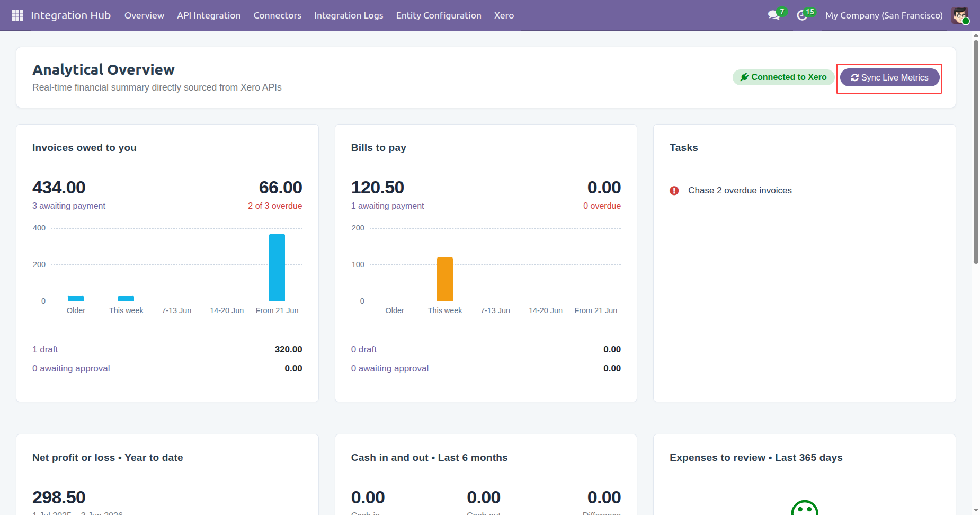Image resolution: width=980 pixels, height=515 pixels.
Task: Click the Invoices owed to you heading
Action: point(84,148)
